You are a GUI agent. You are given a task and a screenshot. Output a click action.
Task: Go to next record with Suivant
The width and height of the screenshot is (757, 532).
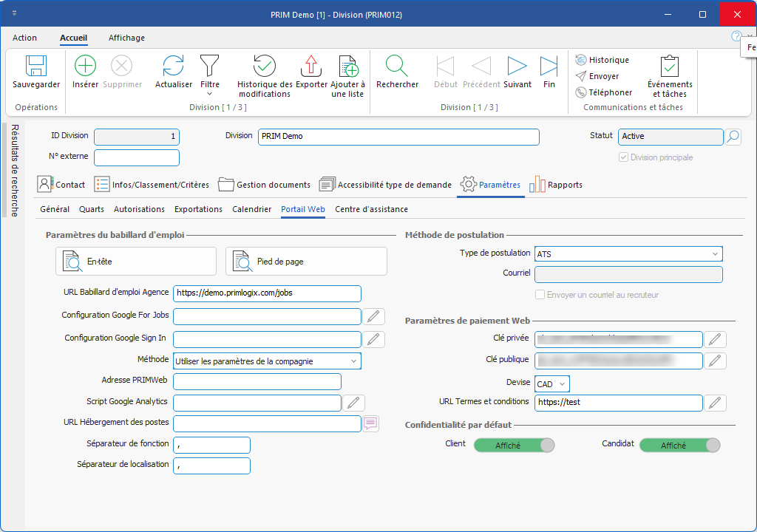point(517,66)
